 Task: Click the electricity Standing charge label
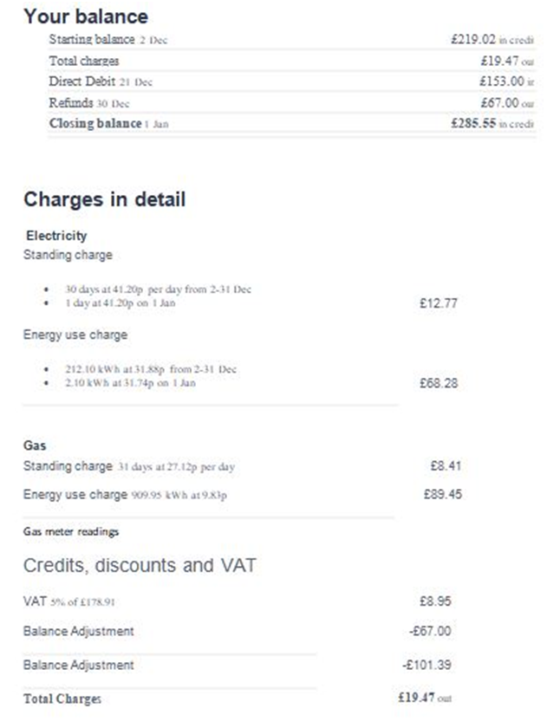(x=68, y=255)
